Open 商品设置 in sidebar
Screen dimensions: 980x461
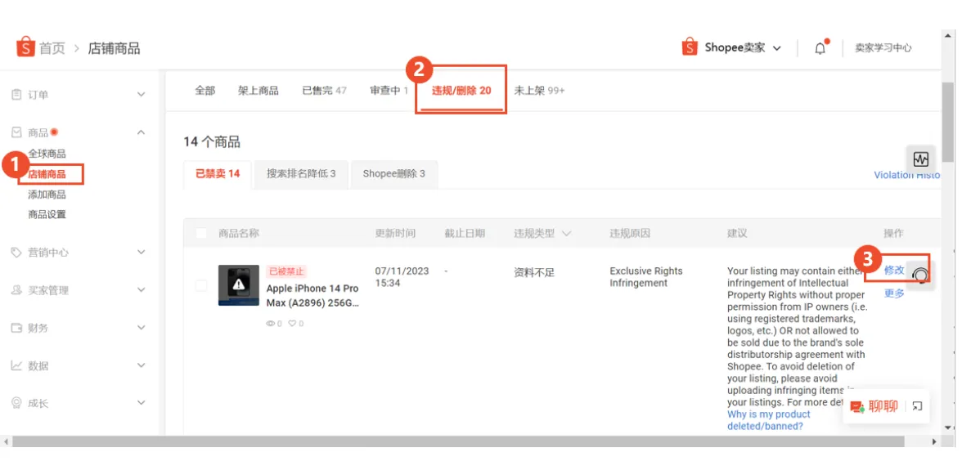(x=47, y=214)
